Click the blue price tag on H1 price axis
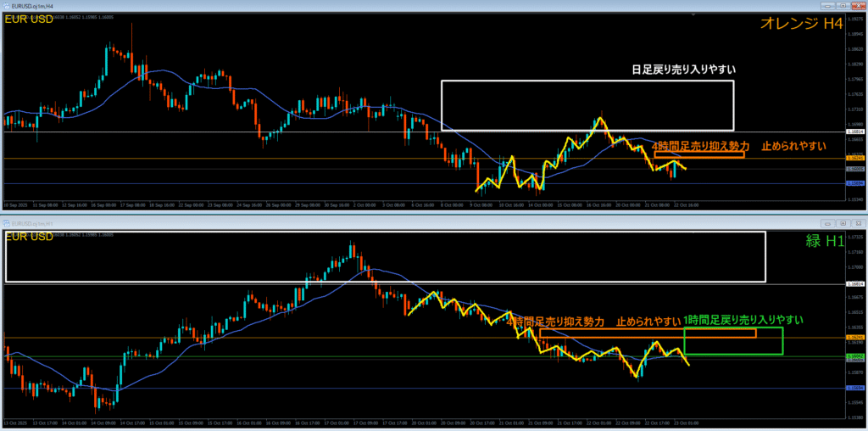This screenshot has height=431, width=868. [854, 389]
